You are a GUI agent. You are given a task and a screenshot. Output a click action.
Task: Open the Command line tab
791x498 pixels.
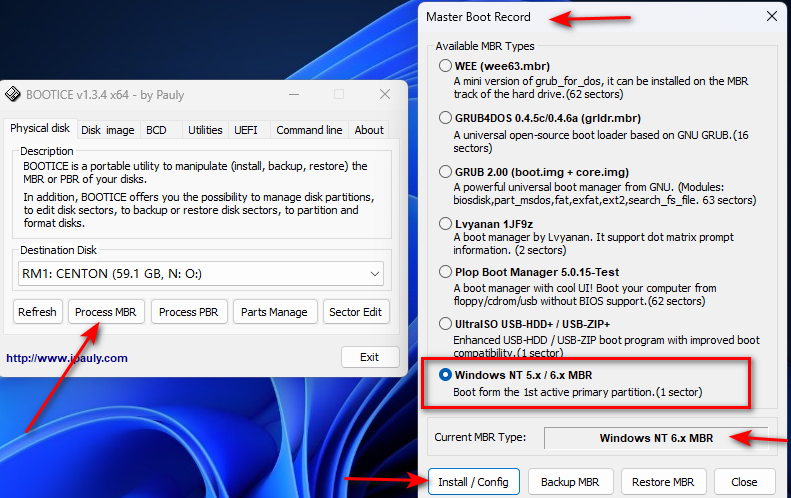[309, 130]
